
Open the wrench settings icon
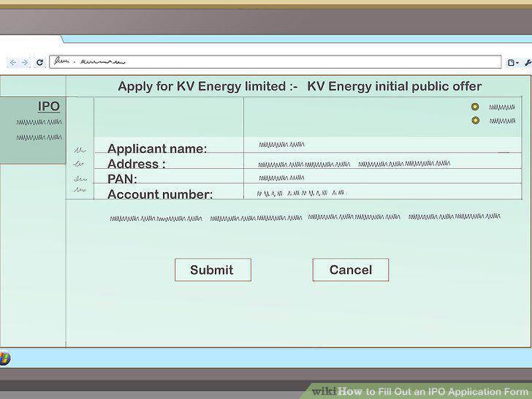[x=528, y=62]
